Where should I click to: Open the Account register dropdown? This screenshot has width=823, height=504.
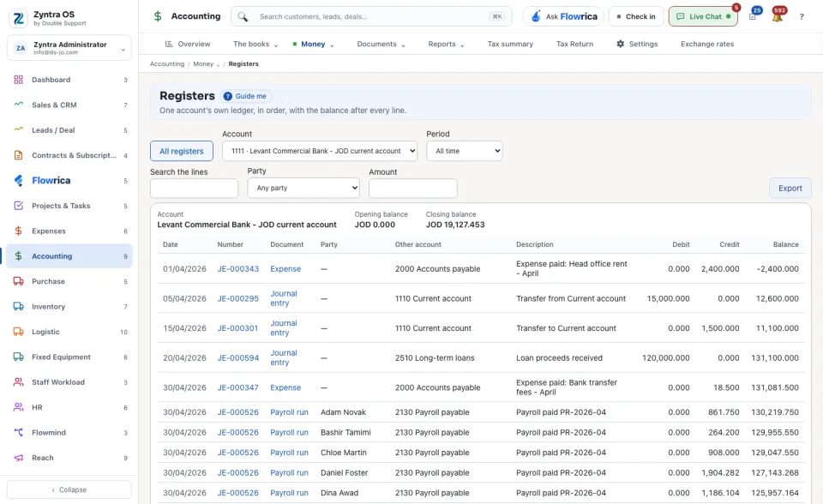click(320, 151)
